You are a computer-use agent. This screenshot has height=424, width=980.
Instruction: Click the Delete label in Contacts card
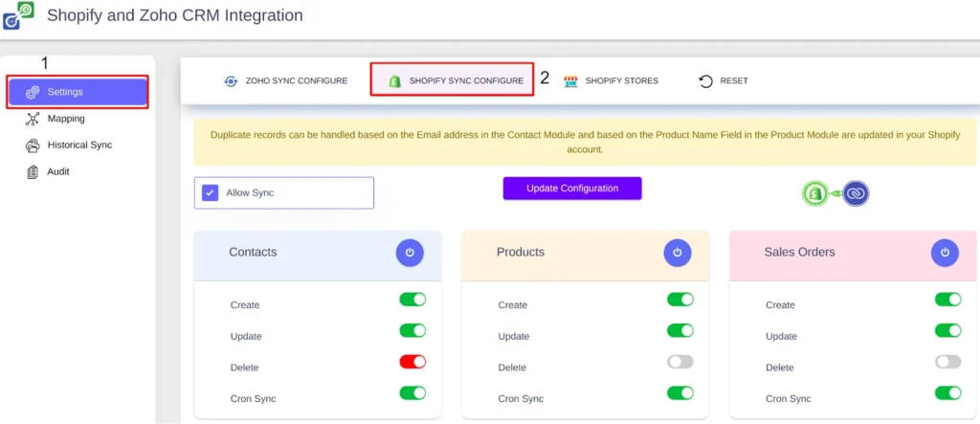[244, 368]
